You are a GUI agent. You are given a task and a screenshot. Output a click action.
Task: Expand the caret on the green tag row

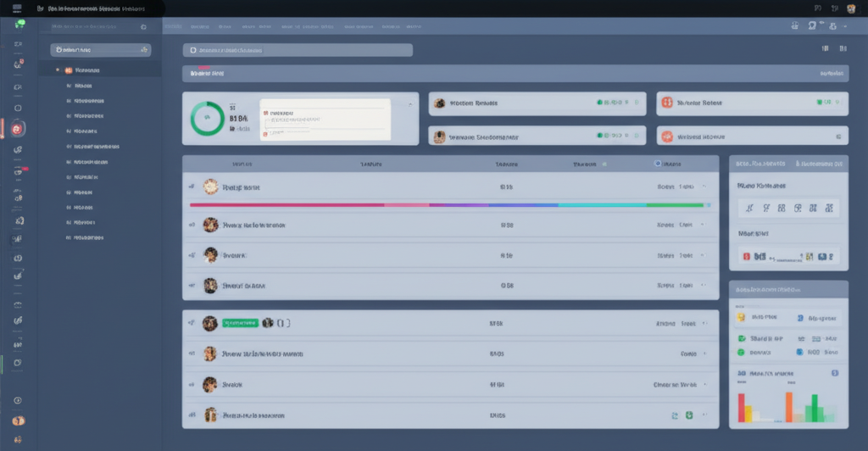(x=704, y=323)
